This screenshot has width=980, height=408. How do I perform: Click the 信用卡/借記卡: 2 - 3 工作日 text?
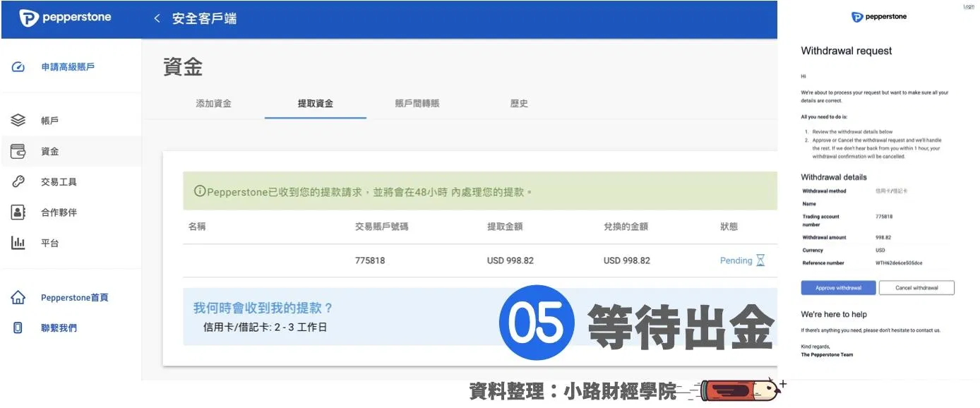pyautogui.click(x=265, y=327)
